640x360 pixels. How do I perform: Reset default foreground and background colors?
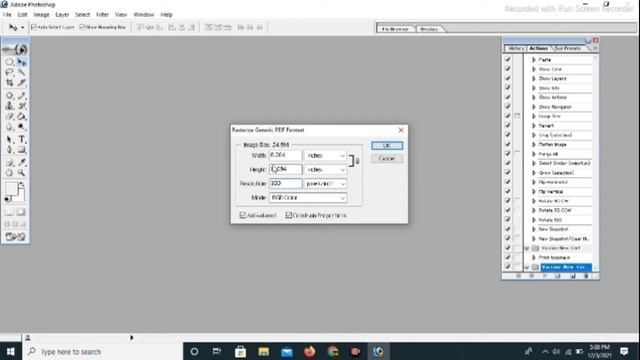coord(7,199)
